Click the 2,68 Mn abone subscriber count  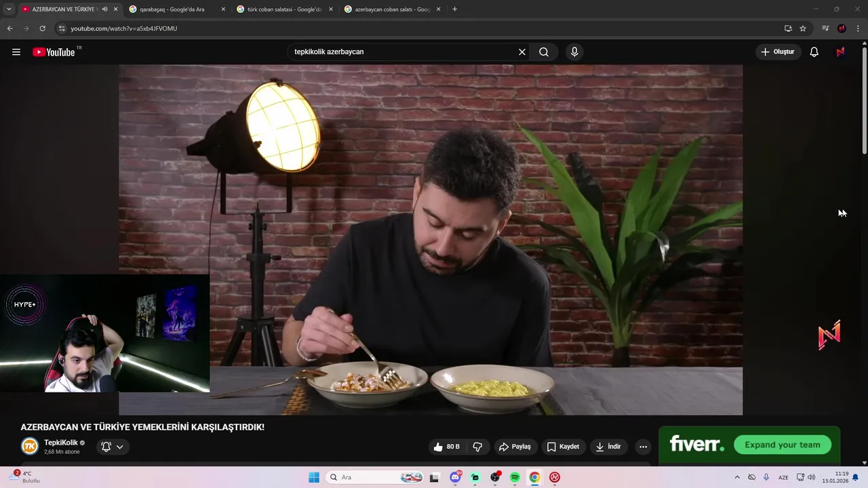[x=62, y=452]
